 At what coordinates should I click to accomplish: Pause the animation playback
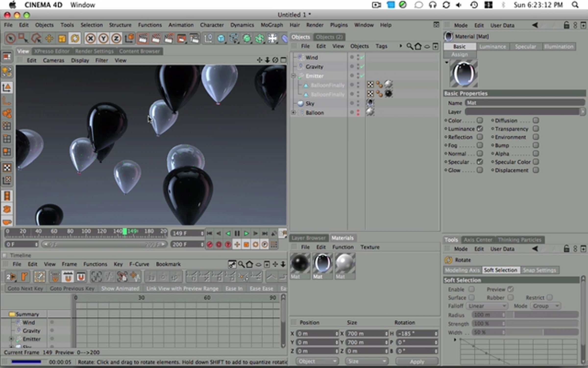point(237,233)
